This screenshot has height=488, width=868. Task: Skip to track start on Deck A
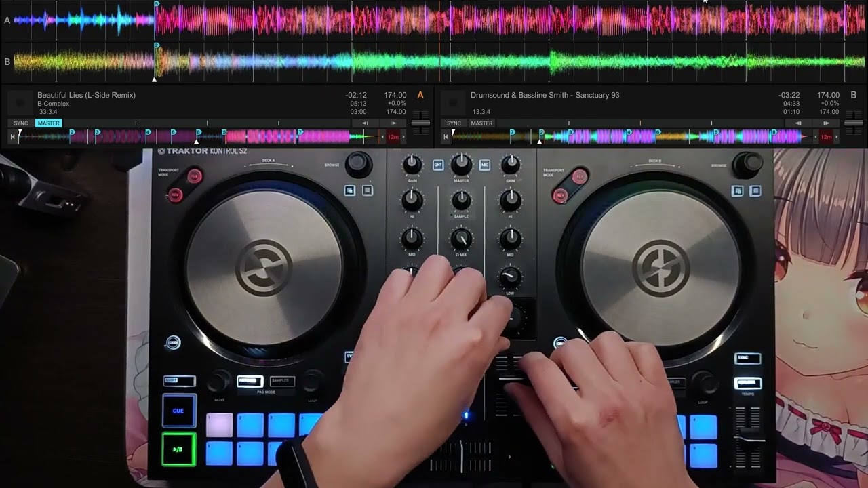coord(12,137)
